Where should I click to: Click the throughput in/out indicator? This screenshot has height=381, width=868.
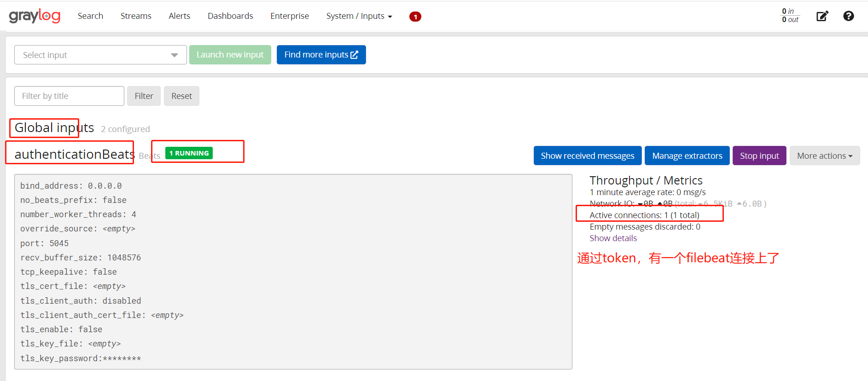790,15
